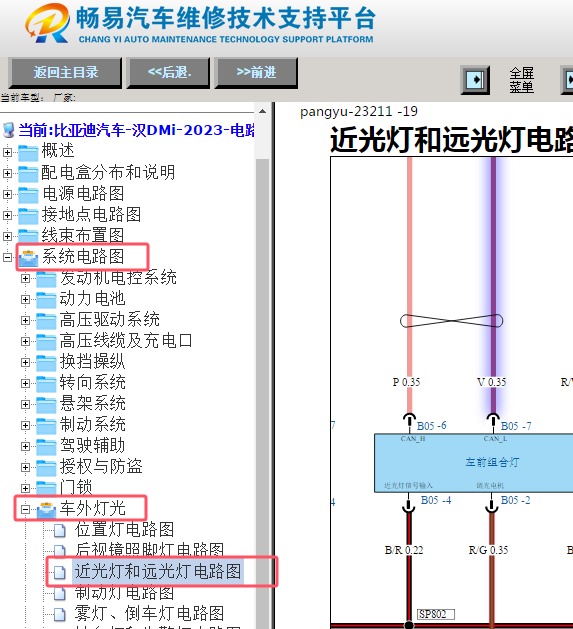Expand the 驾驶辅助 node

(x=25, y=446)
